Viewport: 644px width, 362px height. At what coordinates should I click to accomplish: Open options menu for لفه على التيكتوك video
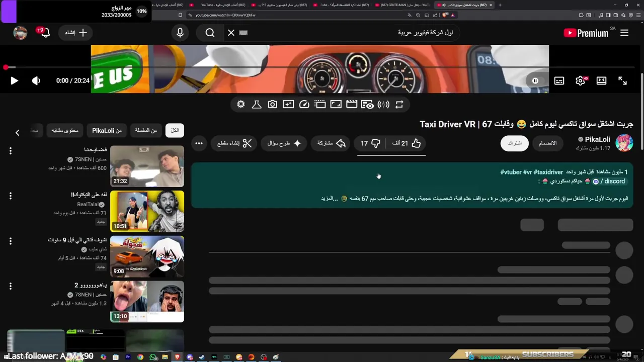tap(10, 196)
